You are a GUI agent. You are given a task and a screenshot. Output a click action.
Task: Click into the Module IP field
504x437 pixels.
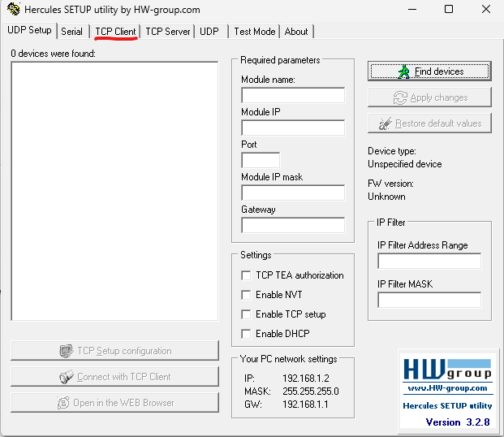click(293, 128)
